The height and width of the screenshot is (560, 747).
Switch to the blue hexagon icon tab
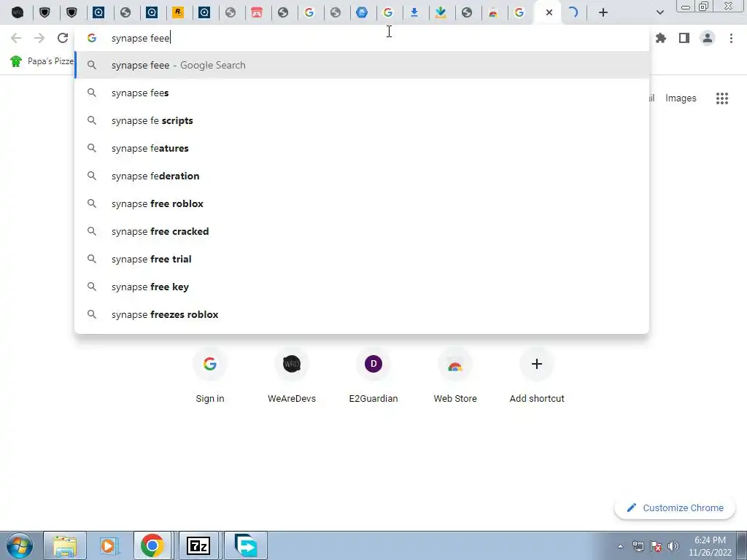362,12
